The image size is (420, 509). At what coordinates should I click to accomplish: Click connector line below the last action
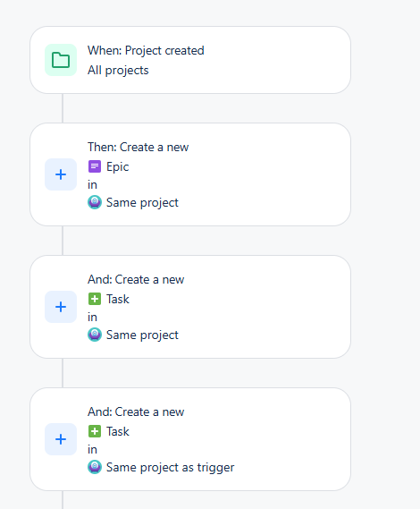(x=63, y=500)
